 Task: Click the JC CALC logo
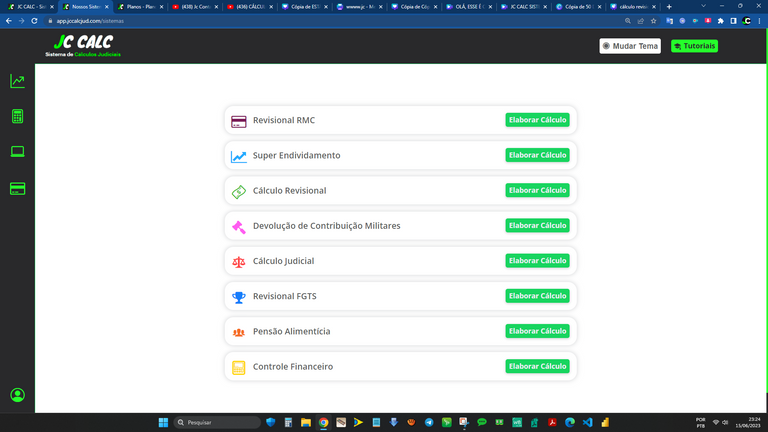pyautogui.click(x=83, y=46)
